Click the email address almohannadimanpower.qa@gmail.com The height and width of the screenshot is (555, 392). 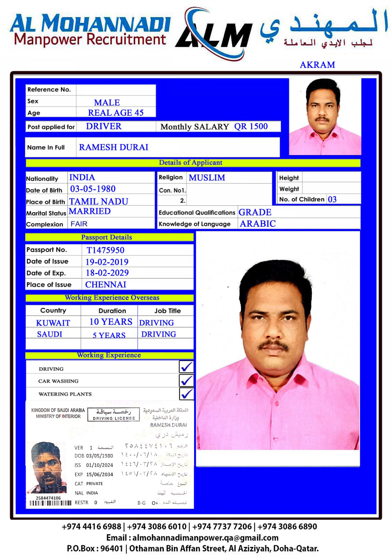(205, 538)
